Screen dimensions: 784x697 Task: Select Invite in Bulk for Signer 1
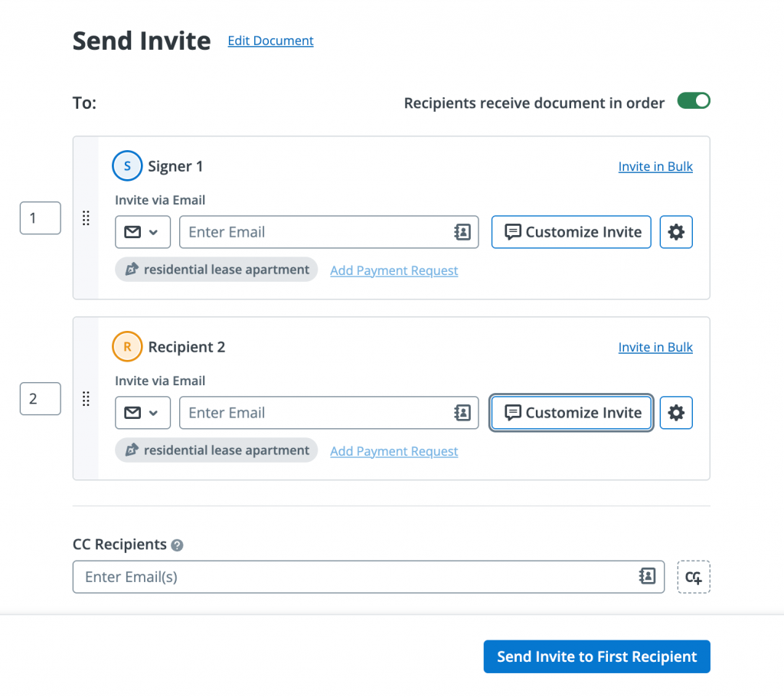pos(655,166)
